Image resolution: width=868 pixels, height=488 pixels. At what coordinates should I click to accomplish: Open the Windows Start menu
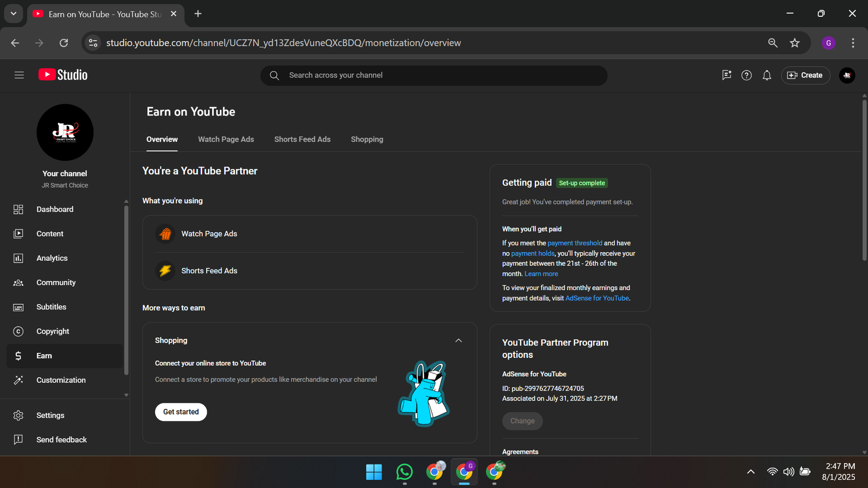point(374,472)
